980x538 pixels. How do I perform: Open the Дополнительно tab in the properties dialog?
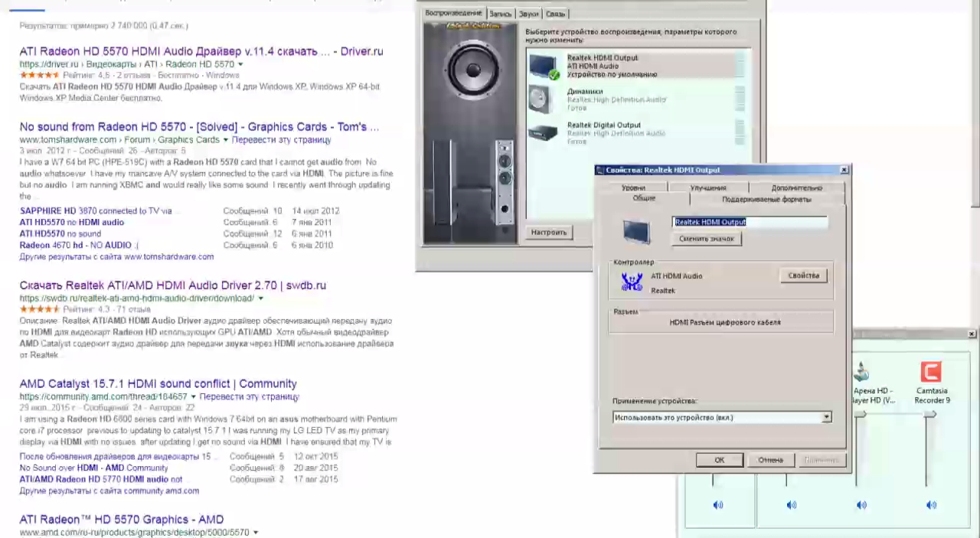[797, 187]
